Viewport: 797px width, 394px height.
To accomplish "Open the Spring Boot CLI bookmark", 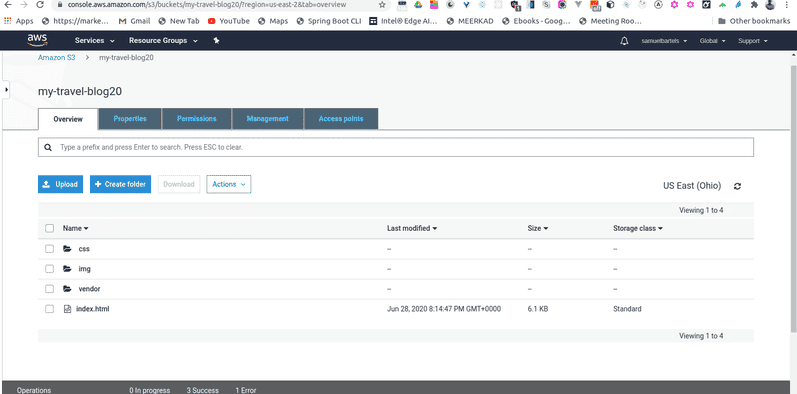I will tap(328, 21).
